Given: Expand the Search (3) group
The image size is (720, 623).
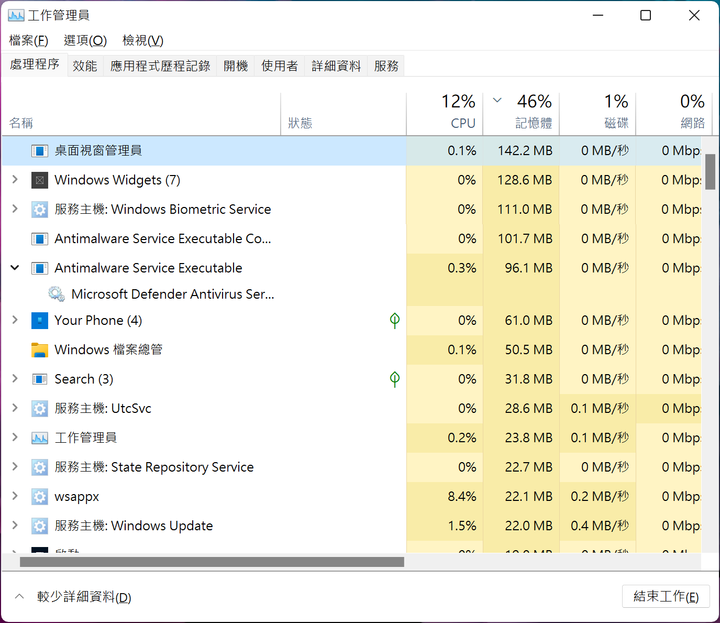Looking at the screenshot, I should click(15, 379).
